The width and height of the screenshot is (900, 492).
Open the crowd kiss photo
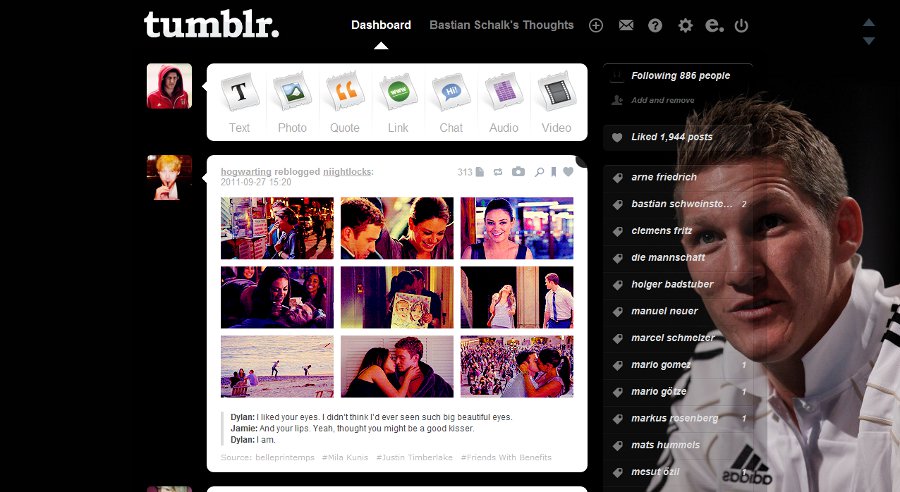(517, 367)
